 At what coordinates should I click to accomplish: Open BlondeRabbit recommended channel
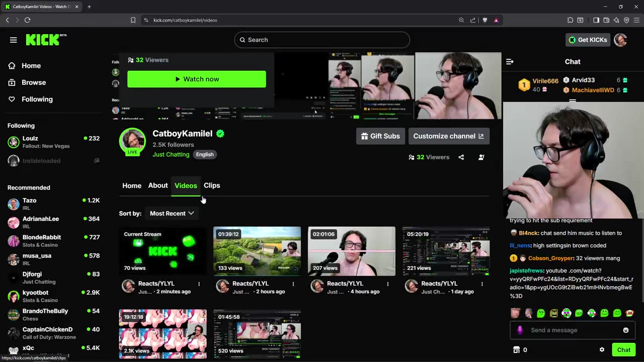(x=54, y=241)
